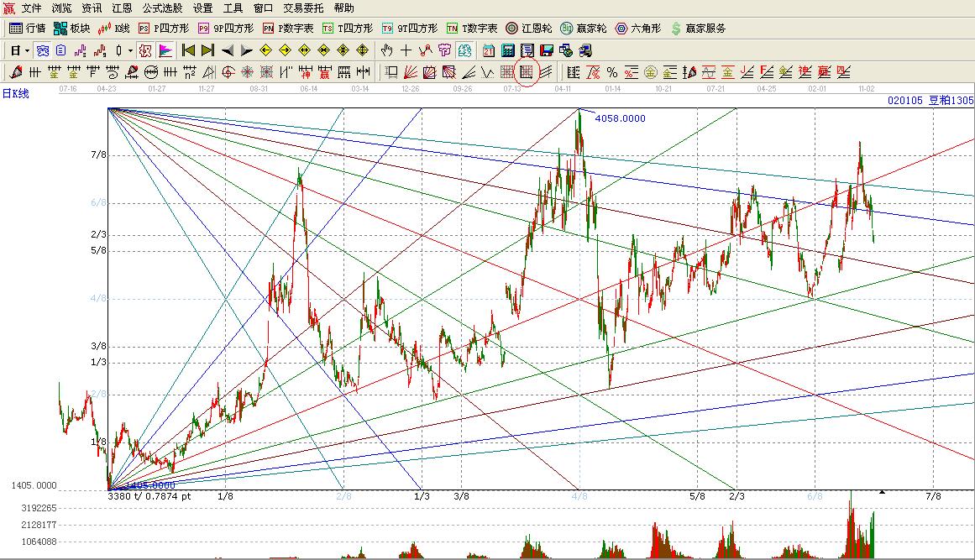This screenshot has width=975, height=560.
Task: Open the candlestick style dropdown arrow
Action: point(130,50)
